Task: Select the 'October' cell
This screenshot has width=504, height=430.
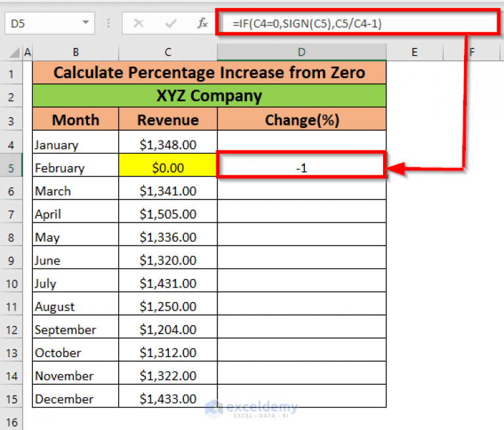Action: point(76,351)
